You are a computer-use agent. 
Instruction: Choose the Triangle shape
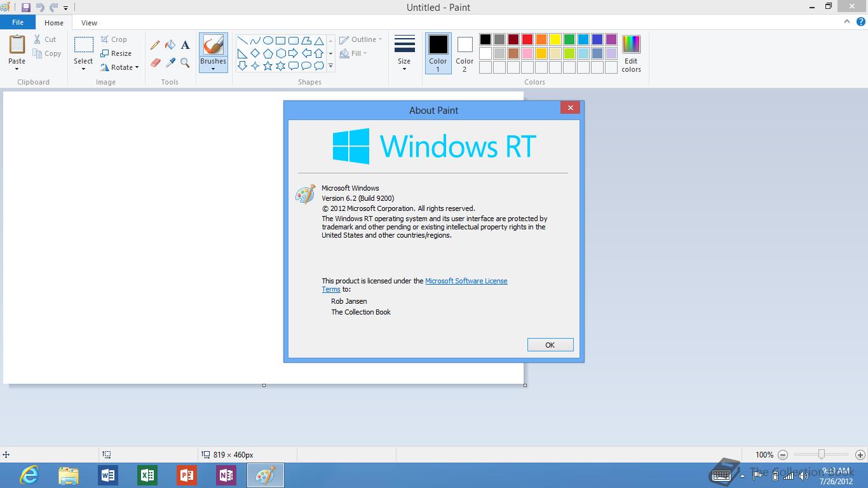tap(318, 41)
